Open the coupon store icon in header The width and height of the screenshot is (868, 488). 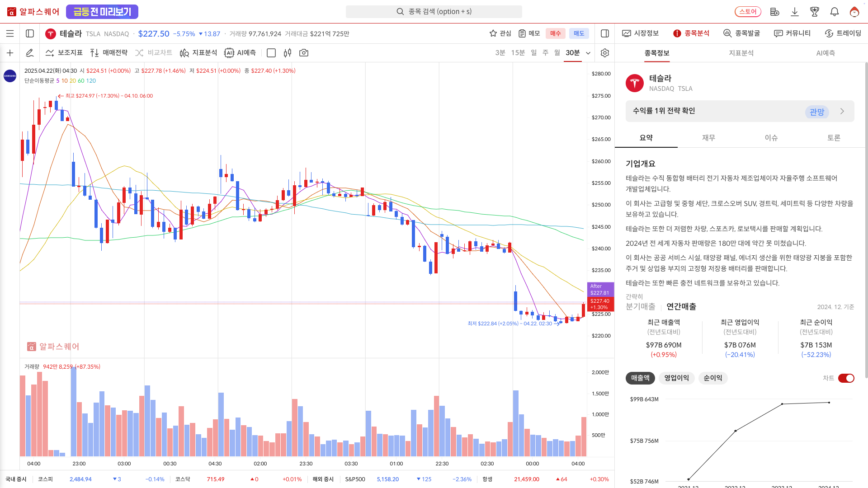point(775,12)
